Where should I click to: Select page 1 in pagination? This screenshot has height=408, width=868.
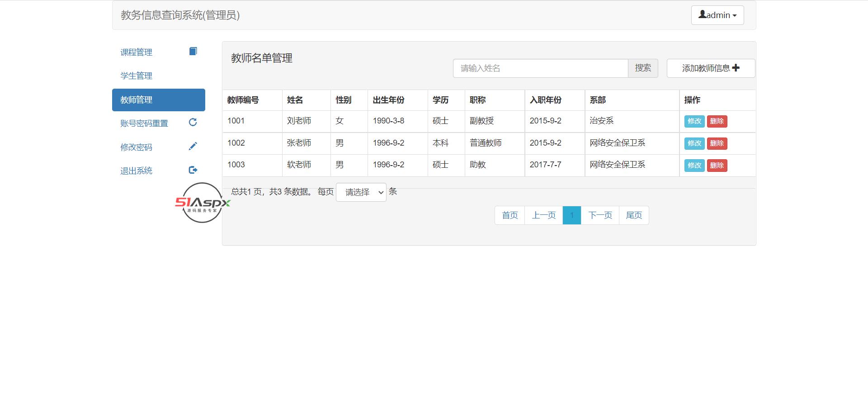point(572,215)
